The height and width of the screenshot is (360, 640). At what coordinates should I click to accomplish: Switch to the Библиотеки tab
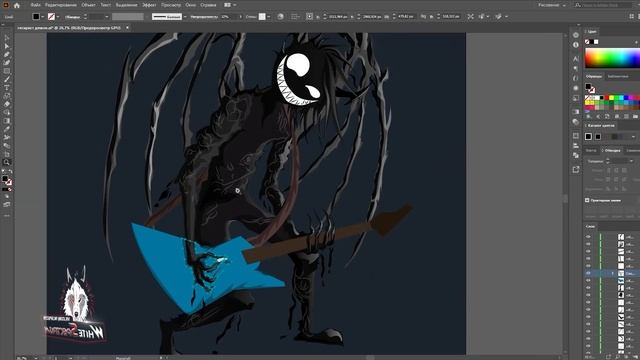[618, 77]
